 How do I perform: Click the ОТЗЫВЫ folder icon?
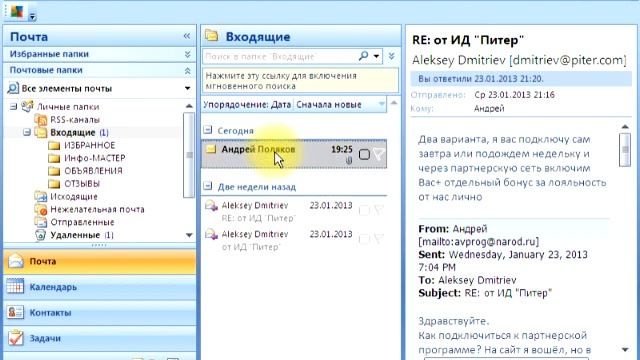click(54, 184)
